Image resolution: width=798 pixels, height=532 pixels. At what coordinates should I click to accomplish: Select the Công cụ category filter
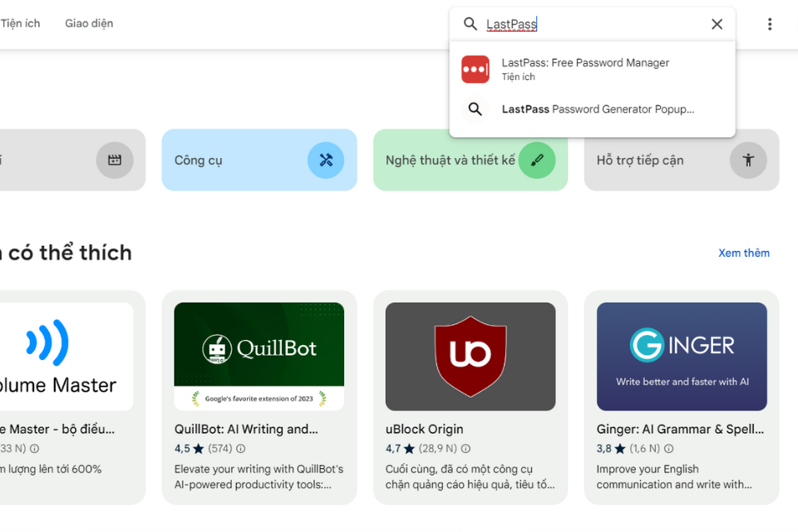pos(259,160)
